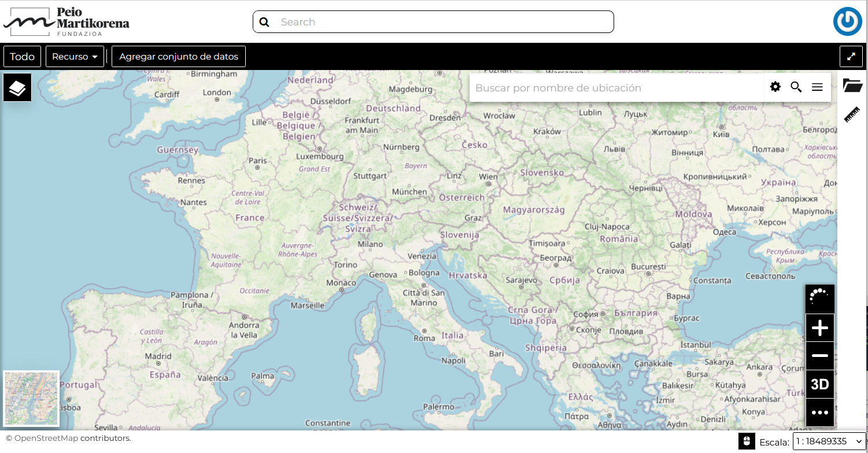
Task: Zoom out with the minus button
Action: point(820,356)
